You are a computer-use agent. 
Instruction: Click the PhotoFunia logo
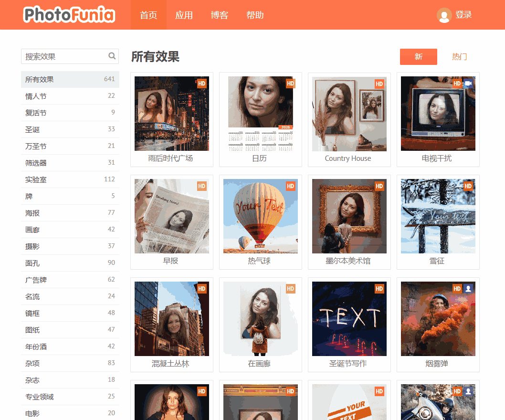click(x=69, y=14)
